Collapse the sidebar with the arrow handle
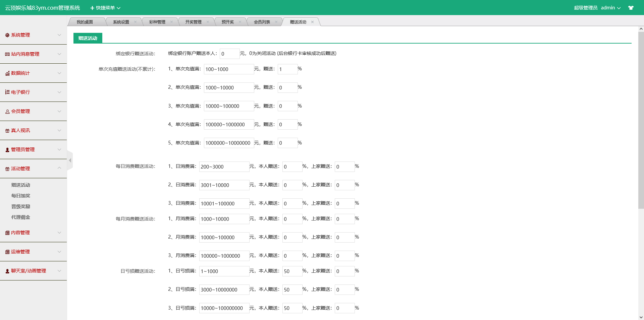The width and height of the screenshot is (644, 320). coord(70,161)
